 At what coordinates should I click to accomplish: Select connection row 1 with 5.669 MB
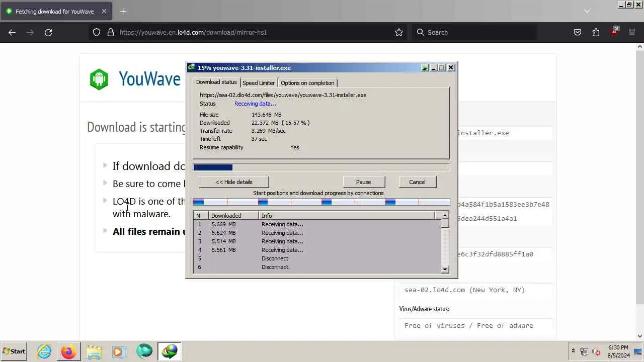[317, 224]
